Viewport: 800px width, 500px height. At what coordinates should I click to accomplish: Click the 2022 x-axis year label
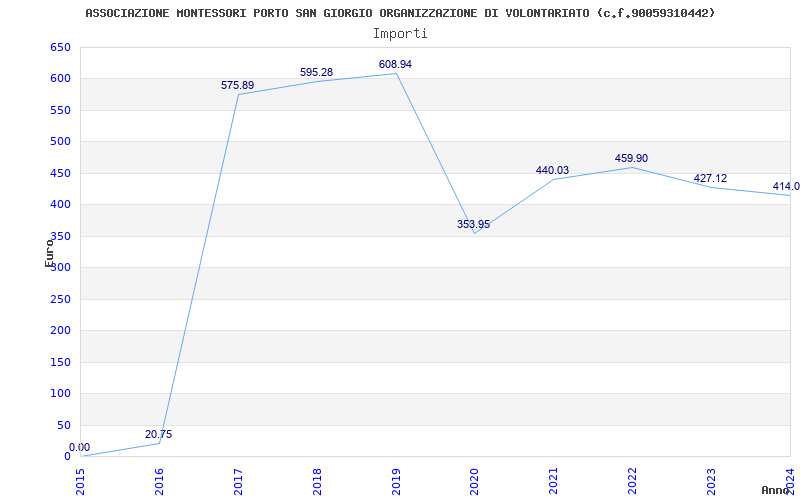pos(632,481)
